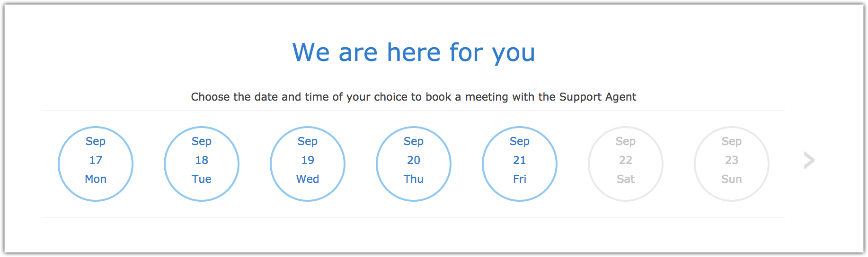Show next week's dates with the right chevron
The image size is (868, 257).
point(809,161)
